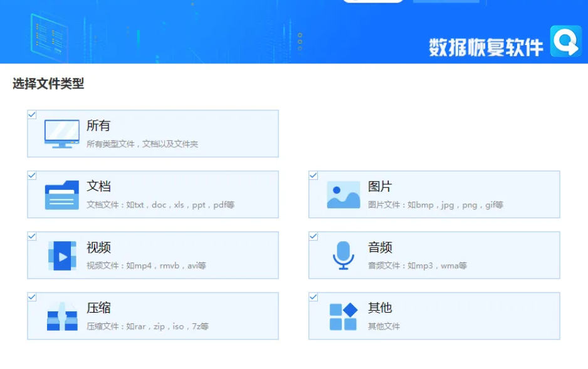The height and width of the screenshot is (369, 588).
Task: Uncheck the 所有 file type checkbox
Action: [x=32, y=115]
